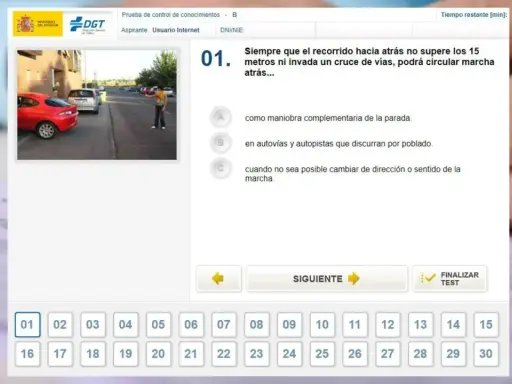Go to question 04
The image size is (512, 384).
[x=126, y=324]
